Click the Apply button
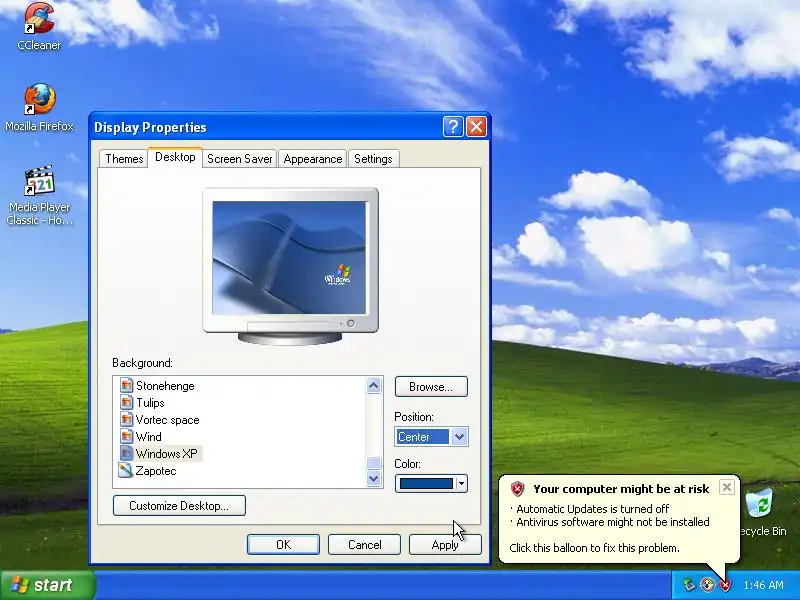The image size is (800, 600). [x=445, y=545]
